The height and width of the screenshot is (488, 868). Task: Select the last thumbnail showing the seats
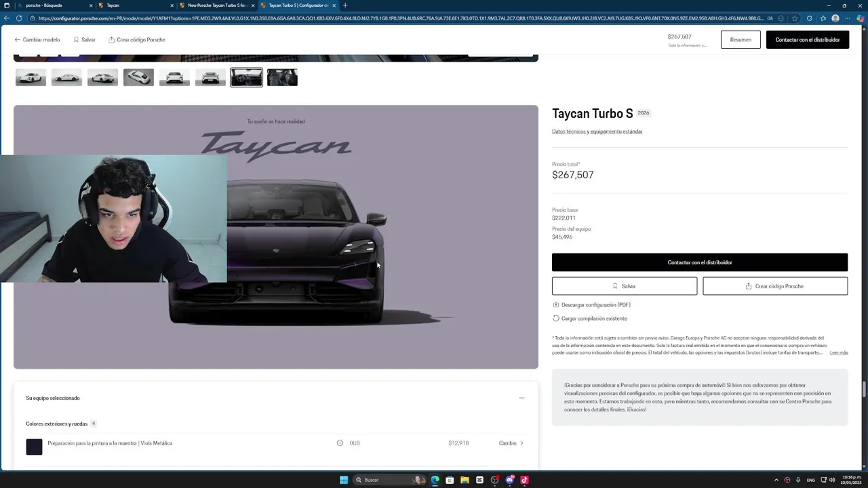tap(282, 77)
